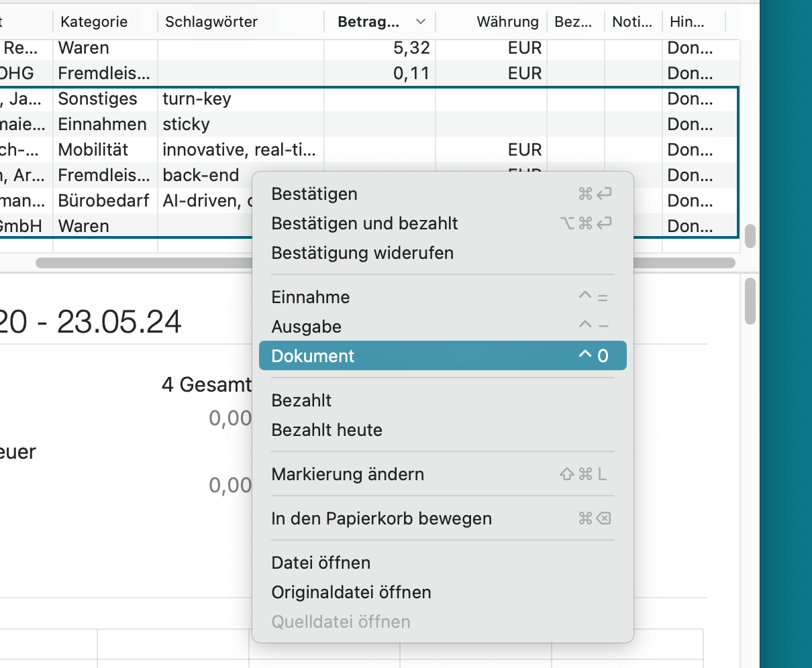812x668 pixels.
Task: Mark selection as Einnahme
Action: (311, 297)
